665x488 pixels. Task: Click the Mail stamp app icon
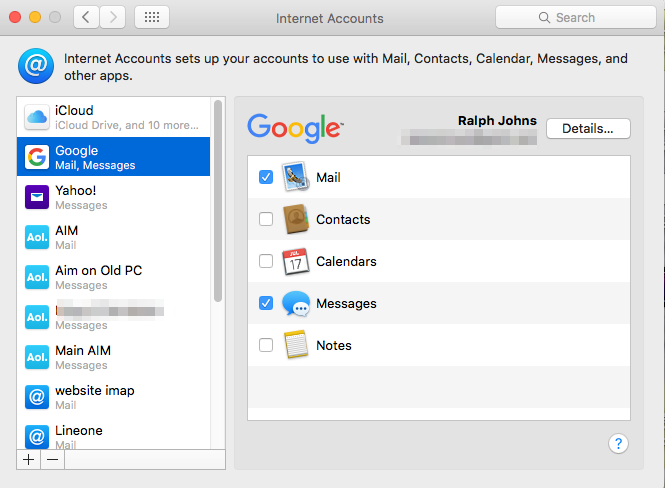pyautogui.click(x=296, y=176)
